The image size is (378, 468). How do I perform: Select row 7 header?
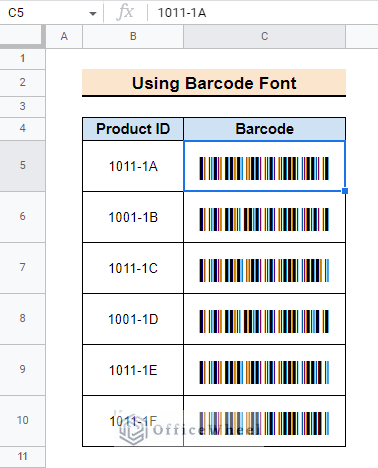coord(22,267)
